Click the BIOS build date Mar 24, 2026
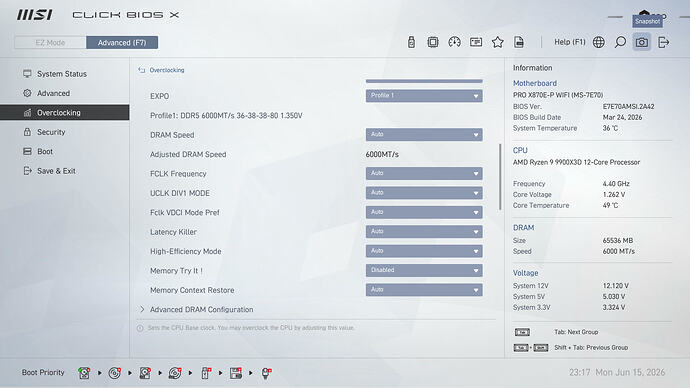This screenshot has height=388, width=690. (x=622, y=117)
